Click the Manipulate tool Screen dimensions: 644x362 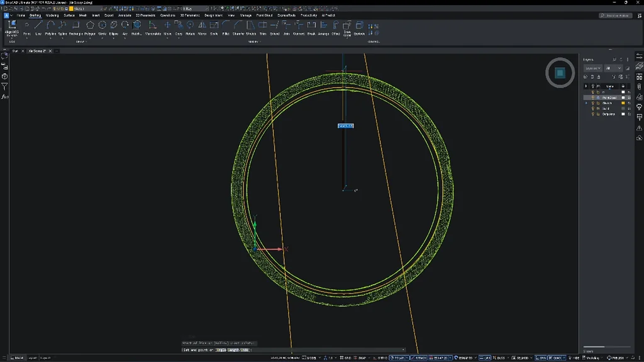153,28
